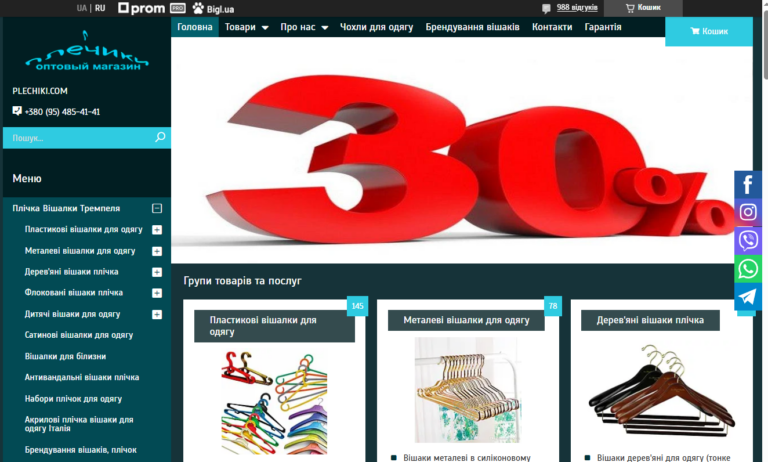Viewport: 768px width, 462px height.
Task: Open Пластикові вішалки для одягу sidebar link
Action: coord(84,229)
